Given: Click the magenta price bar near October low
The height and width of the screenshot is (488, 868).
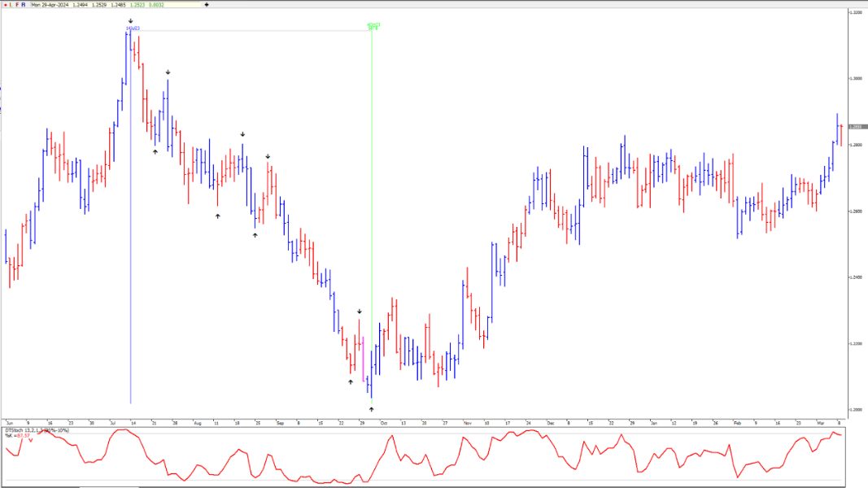Looking at the screenshot, I should (x=363, y=358).
